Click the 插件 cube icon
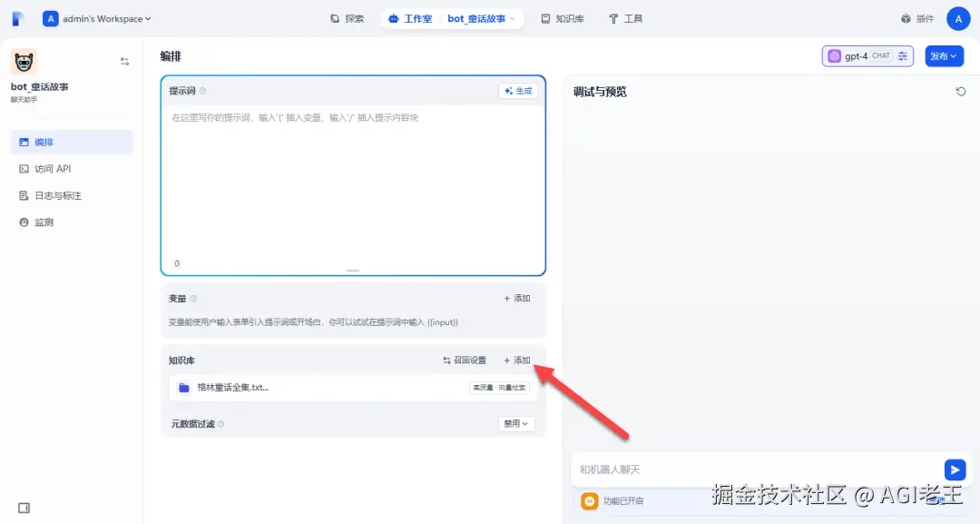 tap(906, 19)
